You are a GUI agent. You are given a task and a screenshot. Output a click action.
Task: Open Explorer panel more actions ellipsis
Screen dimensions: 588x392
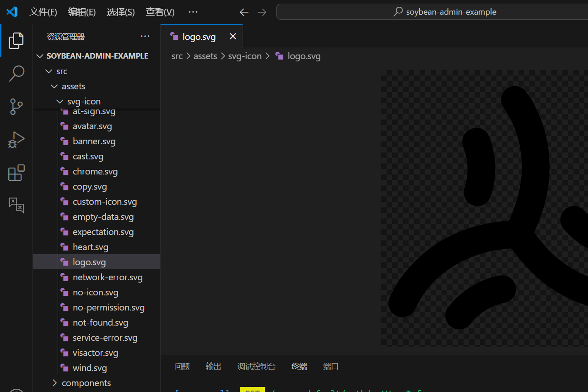coord(145,37)
